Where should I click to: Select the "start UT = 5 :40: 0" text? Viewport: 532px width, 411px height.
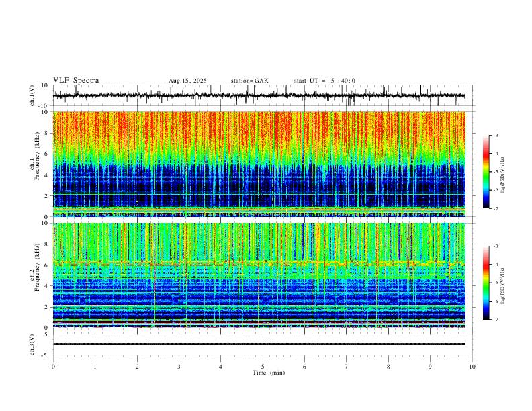click(324, 81)
